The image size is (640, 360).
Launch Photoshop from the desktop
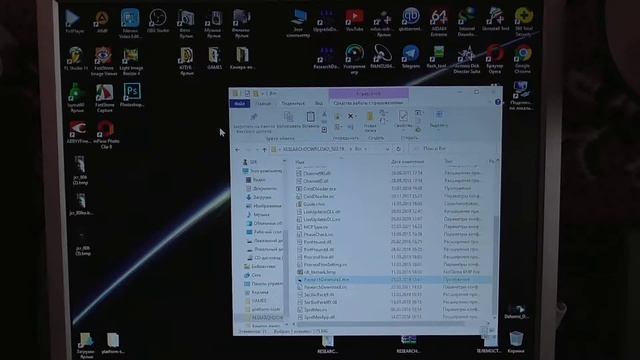(x=132, y=94)
